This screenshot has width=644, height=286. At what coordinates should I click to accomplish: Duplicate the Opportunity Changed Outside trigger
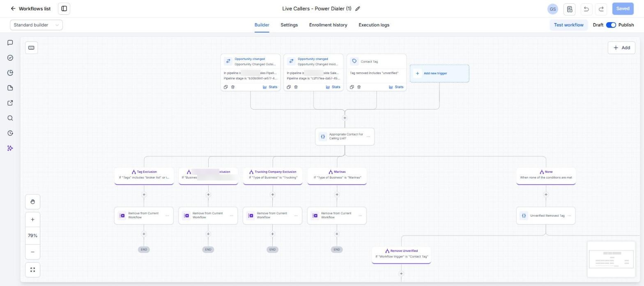pos(225,87)
